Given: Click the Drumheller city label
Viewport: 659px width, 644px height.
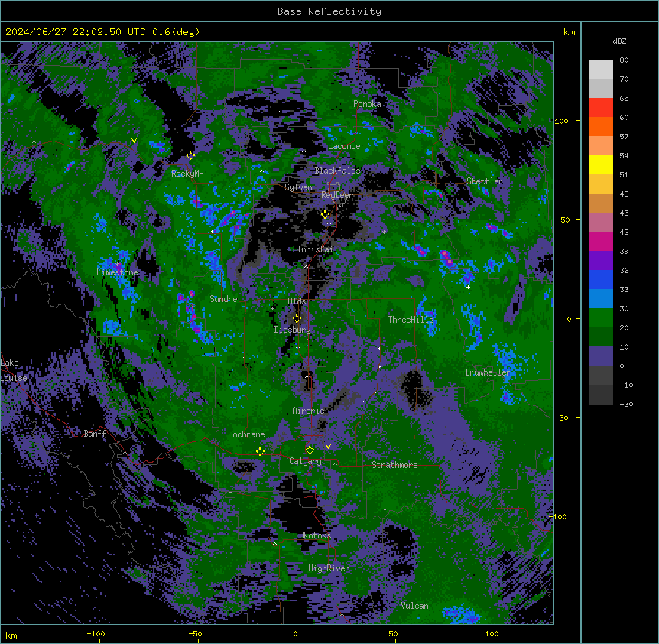Looking at the screenshot, I should click(x=488, y=372).
